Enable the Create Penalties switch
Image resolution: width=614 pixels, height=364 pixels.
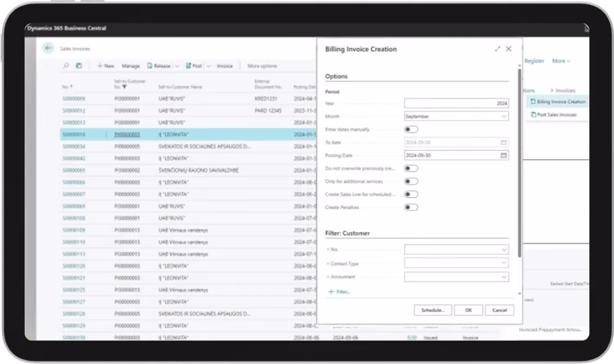(411, 207)
